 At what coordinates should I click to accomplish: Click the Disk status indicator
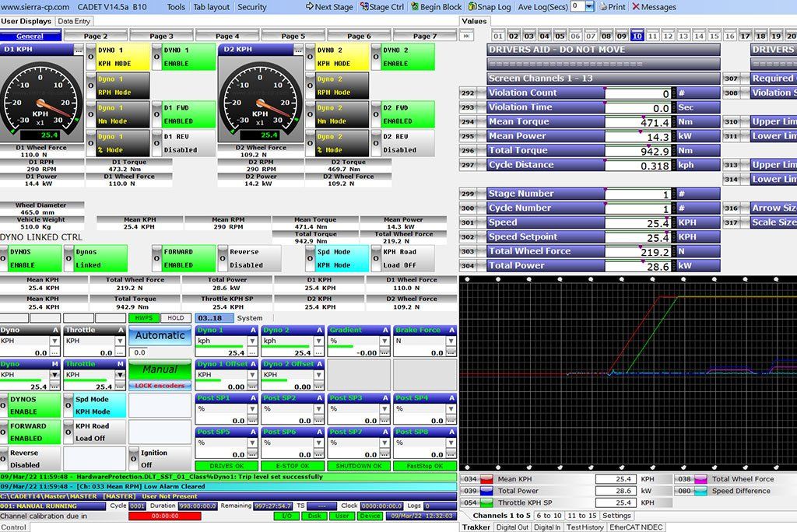pyautogui.click(x=314, y=516)
